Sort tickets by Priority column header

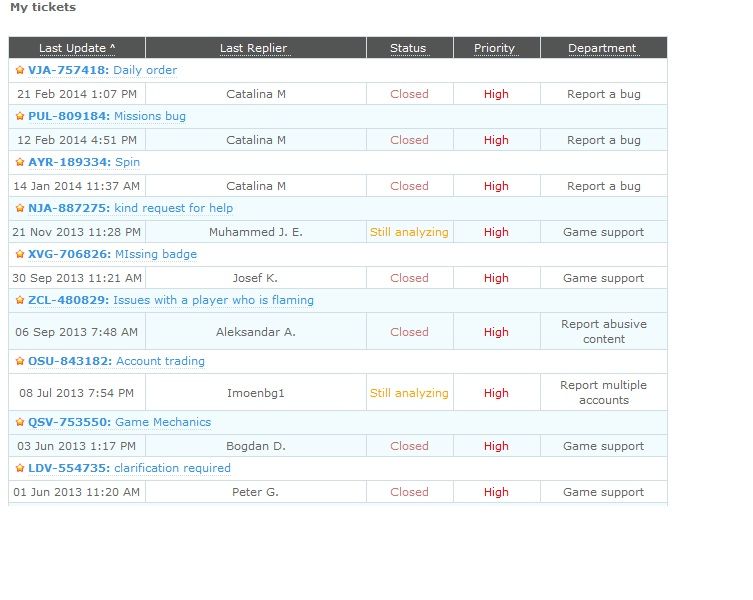pos(494,48)
